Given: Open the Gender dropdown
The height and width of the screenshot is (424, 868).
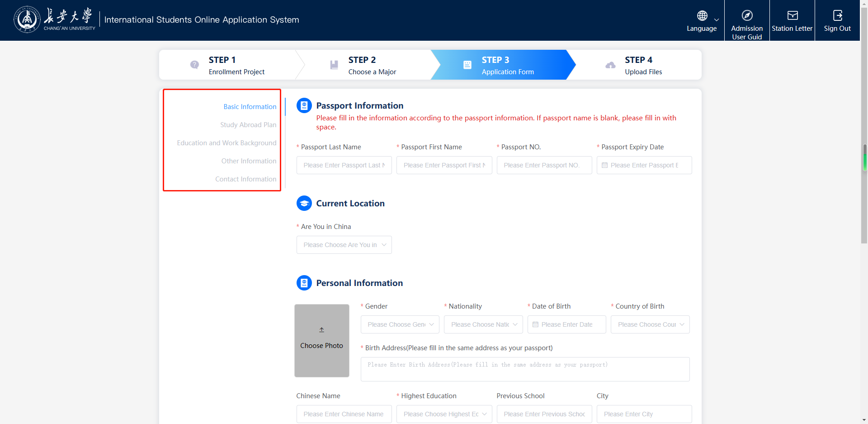Looking at the screenshot, I should coord(431,324).
